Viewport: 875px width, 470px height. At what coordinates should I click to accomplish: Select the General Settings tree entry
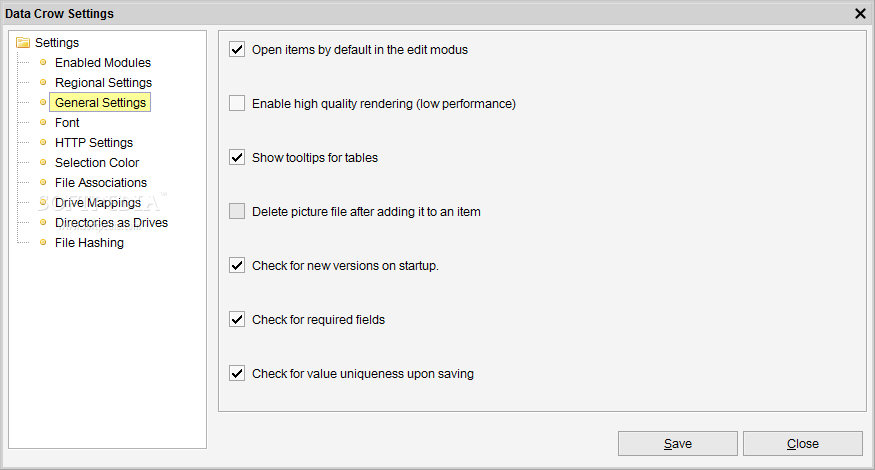coord(100,103)
